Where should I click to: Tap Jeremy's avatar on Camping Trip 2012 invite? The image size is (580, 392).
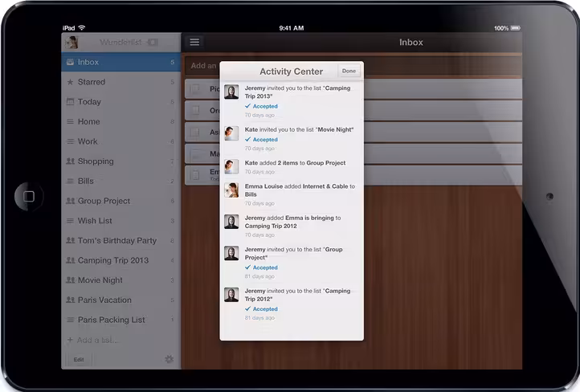(x=231, y=295)
